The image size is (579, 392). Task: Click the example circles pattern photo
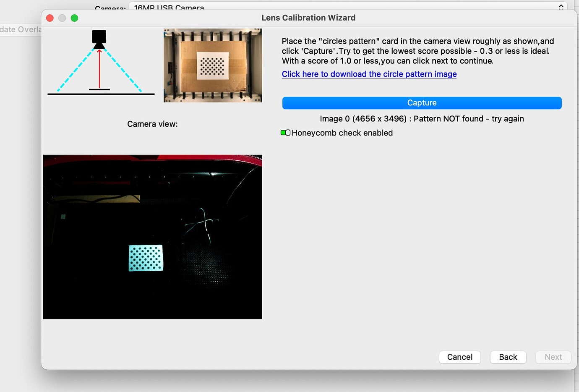(x=212, y=65)
